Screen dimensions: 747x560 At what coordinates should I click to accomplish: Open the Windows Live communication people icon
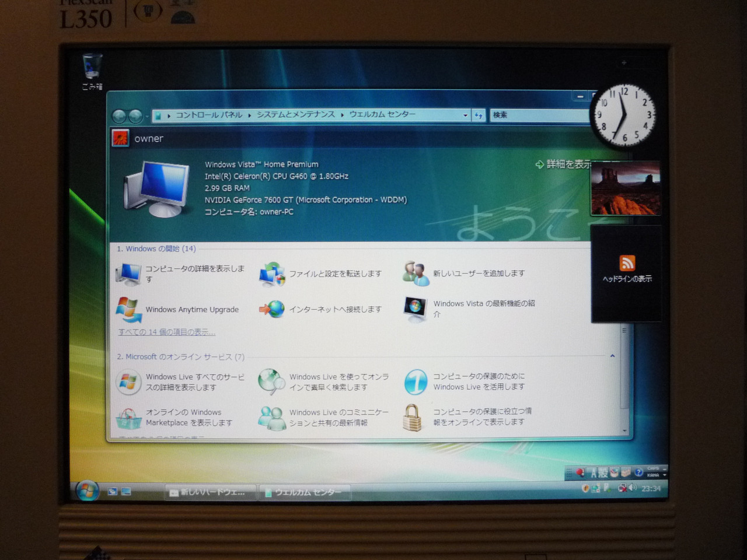click(x=272, y=418)
